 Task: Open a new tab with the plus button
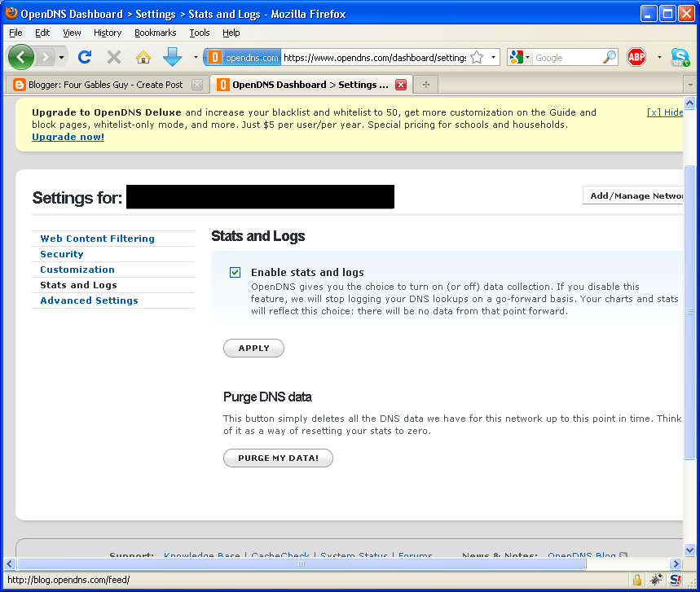point(426,85)
